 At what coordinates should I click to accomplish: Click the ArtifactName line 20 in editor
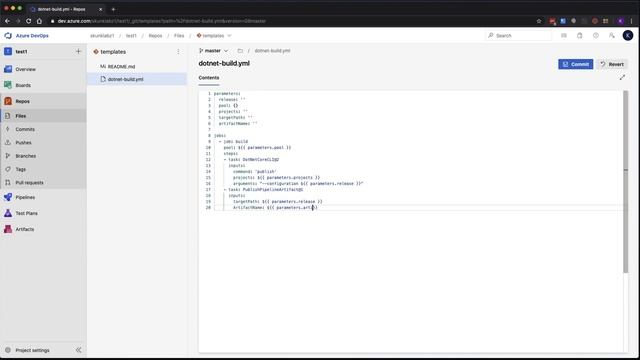(x=275, y=207)
